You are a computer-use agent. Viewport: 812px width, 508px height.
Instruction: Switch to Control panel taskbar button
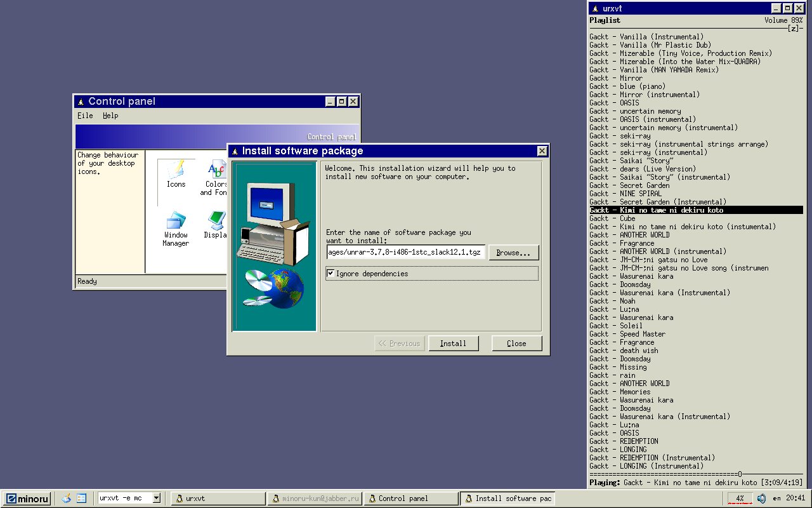pos(411,498)
